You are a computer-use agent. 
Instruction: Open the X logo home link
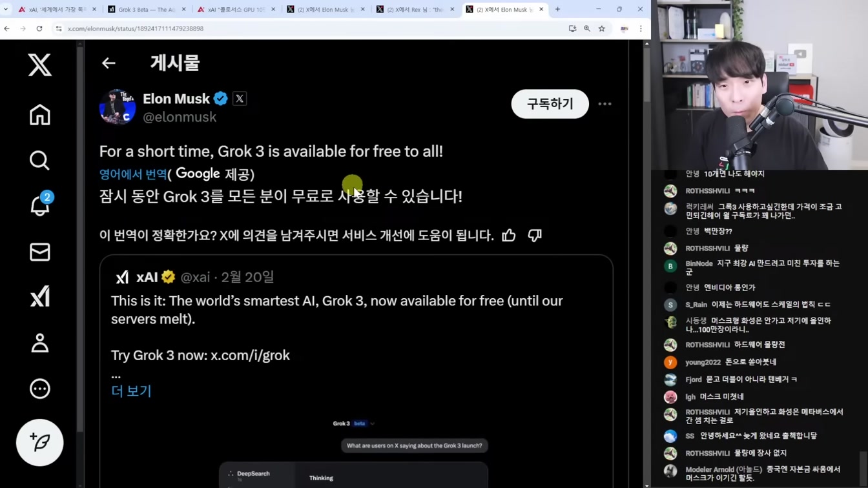[39, 65]
